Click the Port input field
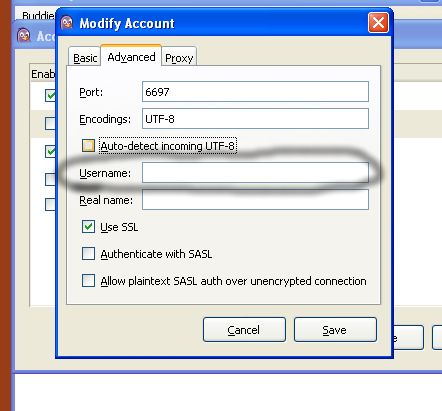This screenshot has width=442, height=411. 255,92
